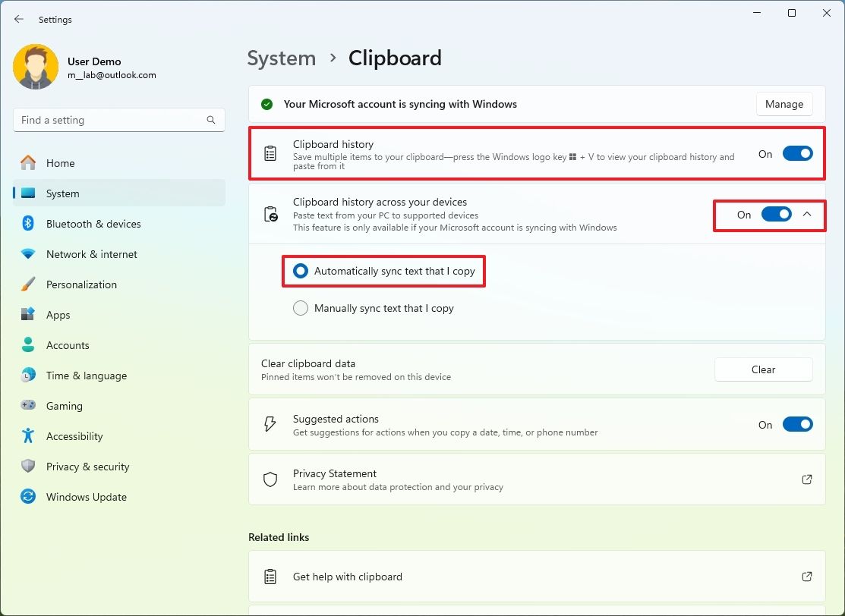845x616 pixels.
Task: Open the Windows Update icon
Action: tap(30, 497)
